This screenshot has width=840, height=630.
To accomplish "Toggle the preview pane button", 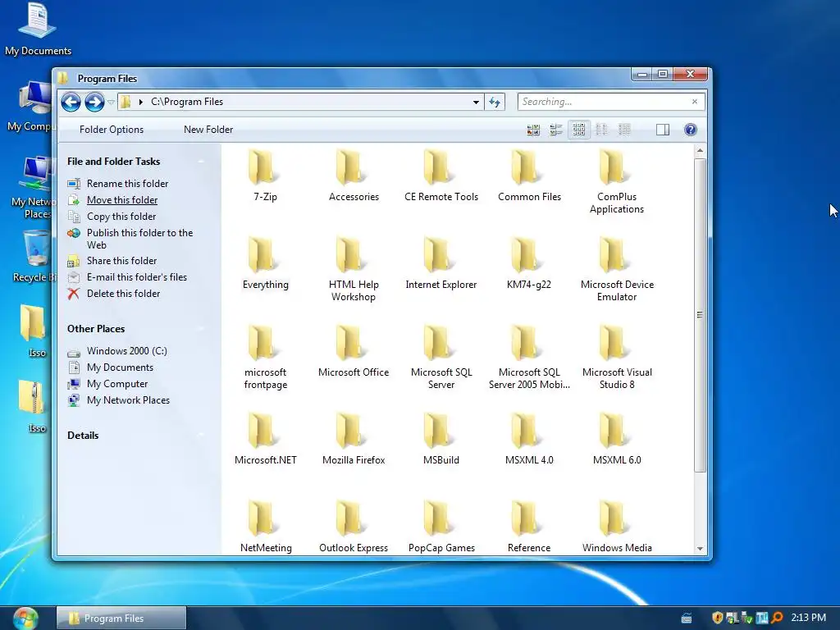I will (663, 130).
